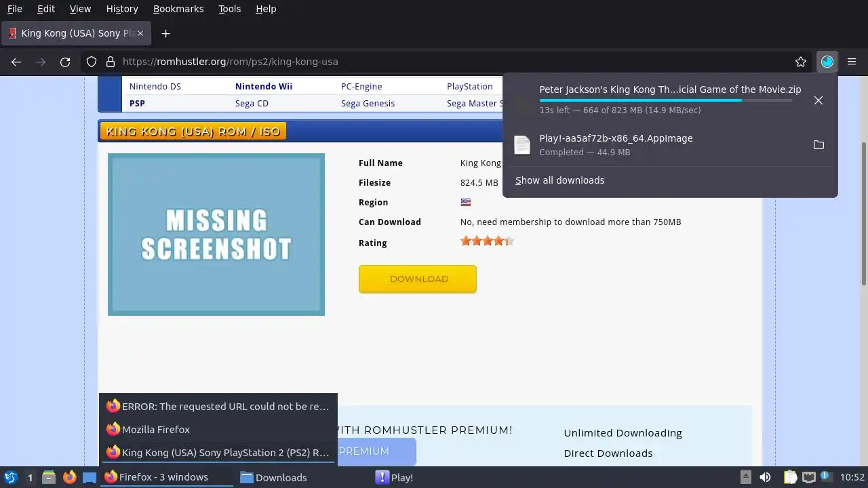Open the Bookmarks menu
Image resolution: width=868 pixels, height=488 pixels.
pos(178,9)
